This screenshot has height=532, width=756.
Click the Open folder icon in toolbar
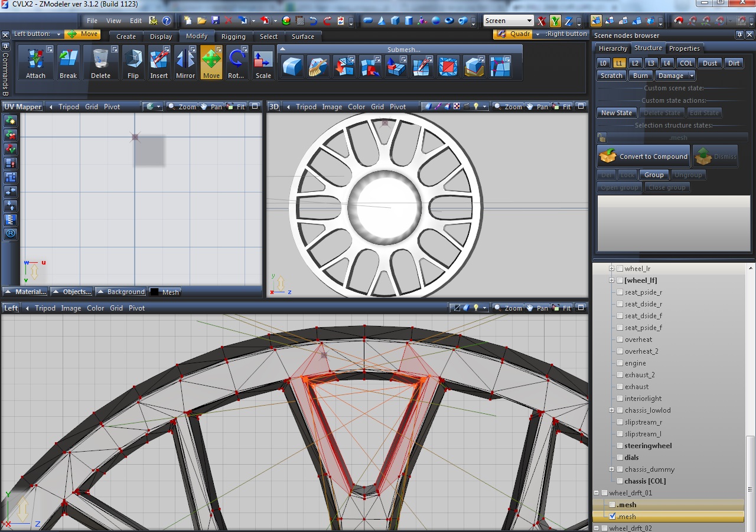(201, 21)
